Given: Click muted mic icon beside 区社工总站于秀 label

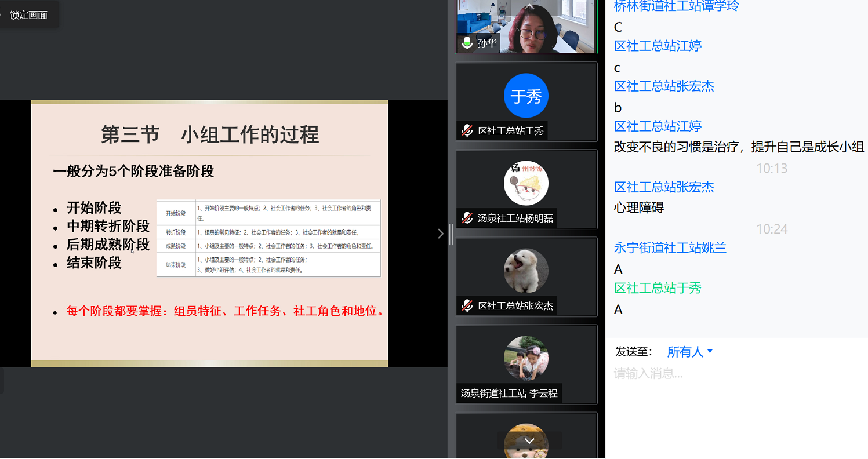Looking at the screenshot, I should 467,131.
